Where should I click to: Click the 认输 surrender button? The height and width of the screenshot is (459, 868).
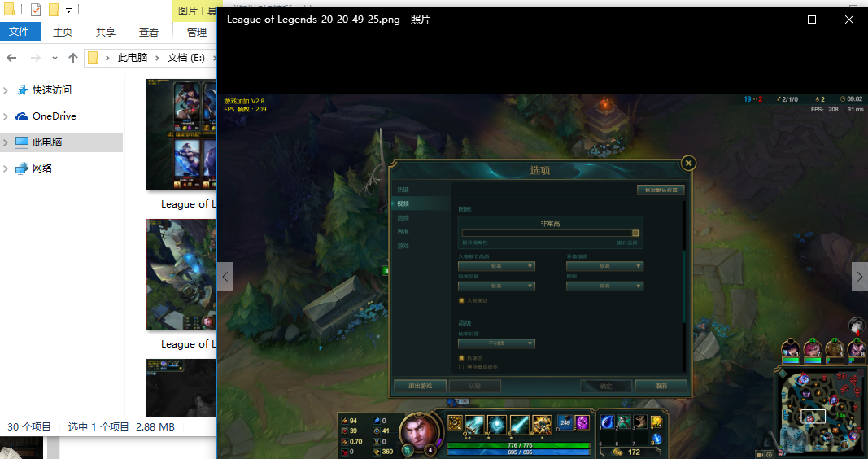pos(475,386)
